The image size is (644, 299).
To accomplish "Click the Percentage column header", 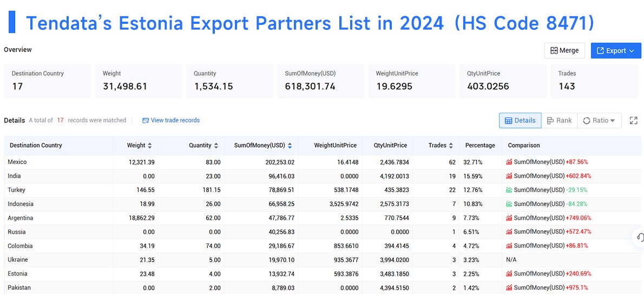I will (x=480, y=146).
